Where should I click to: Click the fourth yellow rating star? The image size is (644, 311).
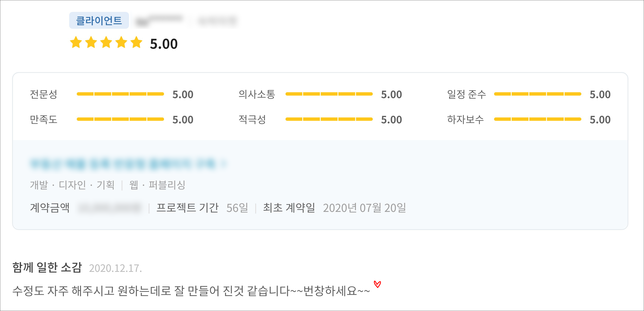click(x=122, y=42)
